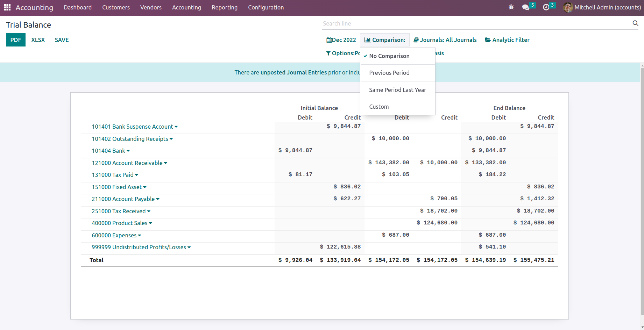Click total end balance $ 155,475.21

click(534, 260)
